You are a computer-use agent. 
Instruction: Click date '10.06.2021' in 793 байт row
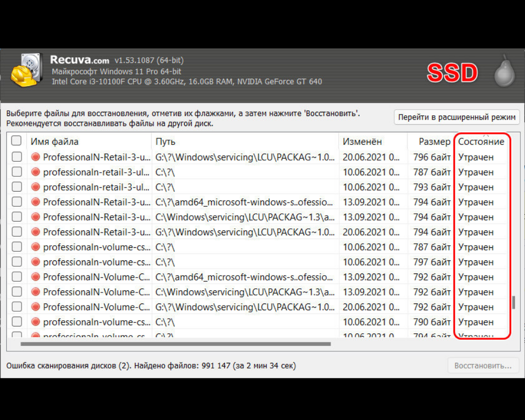371,187
